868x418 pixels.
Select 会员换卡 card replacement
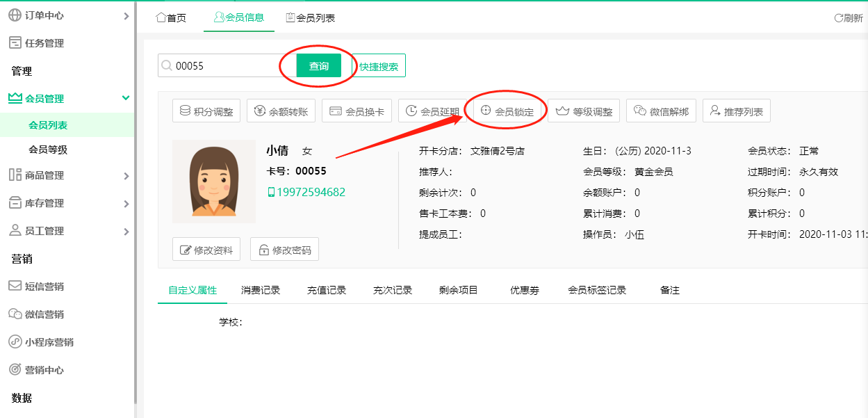[357, 111]
